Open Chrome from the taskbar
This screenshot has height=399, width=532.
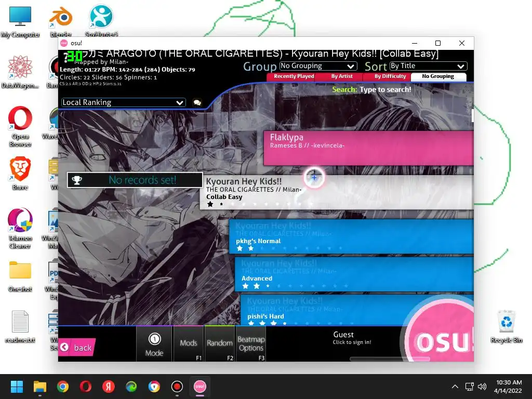click(x=63, y=387)
